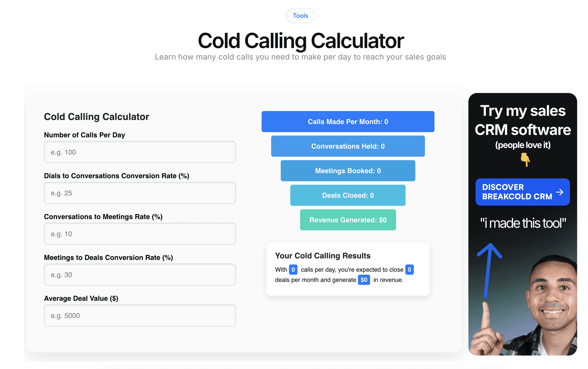Click the revenue $0 highlighted badge
588x369 pixels.
pyautogui.click(x=363, y=280)
